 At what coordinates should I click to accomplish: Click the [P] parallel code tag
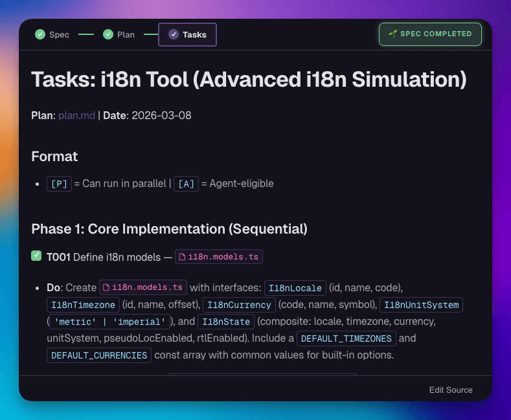coord(58,184)
